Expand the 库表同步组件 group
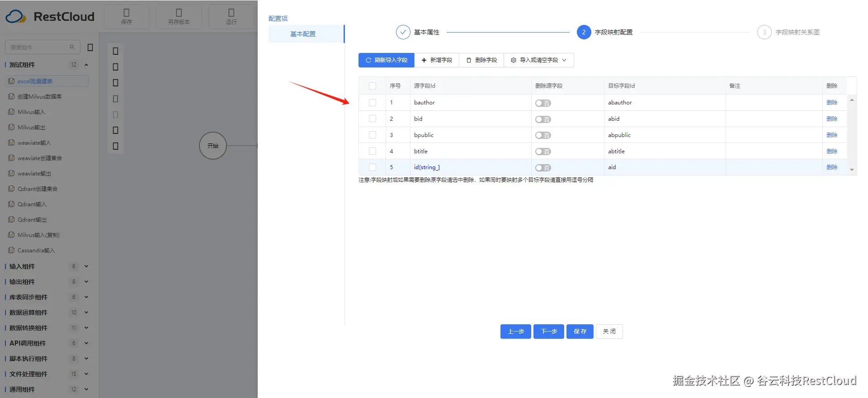 click(86, 297)
